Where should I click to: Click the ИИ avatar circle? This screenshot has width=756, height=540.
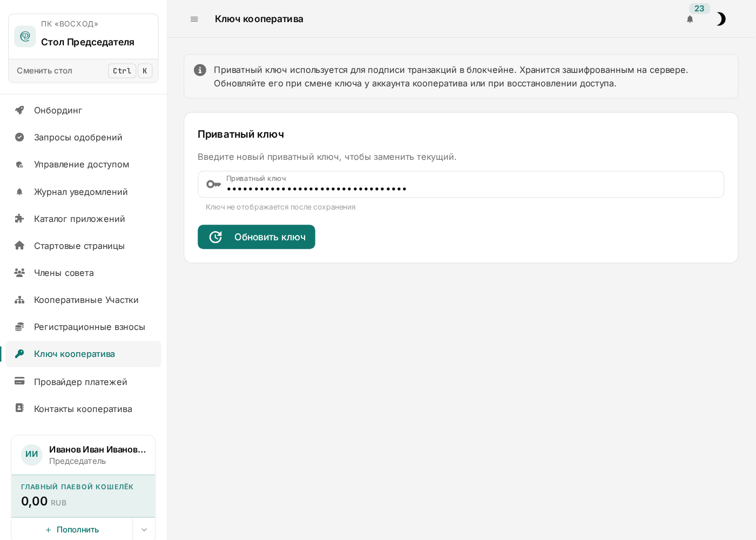[x=32, y=455]
